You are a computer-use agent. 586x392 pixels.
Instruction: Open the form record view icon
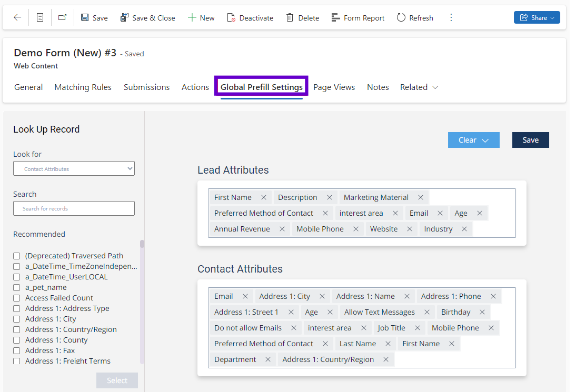40,17
